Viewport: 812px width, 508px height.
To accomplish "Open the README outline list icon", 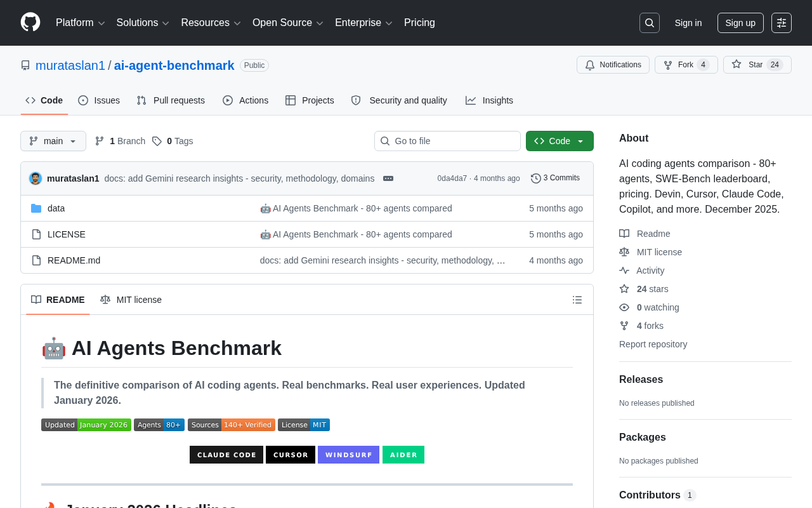I will (577, 300).
